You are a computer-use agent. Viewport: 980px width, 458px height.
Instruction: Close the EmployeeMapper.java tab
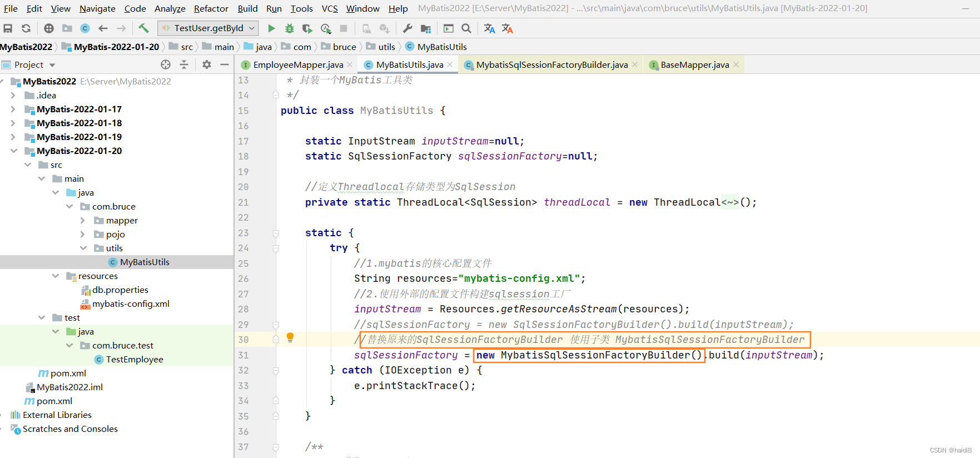tap(350, 64)
